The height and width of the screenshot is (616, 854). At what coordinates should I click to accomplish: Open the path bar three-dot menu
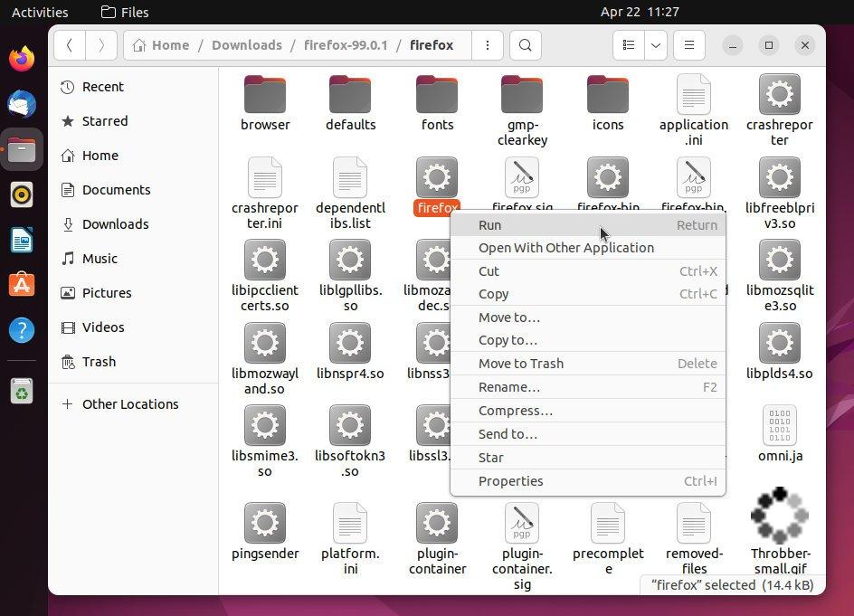487,44
